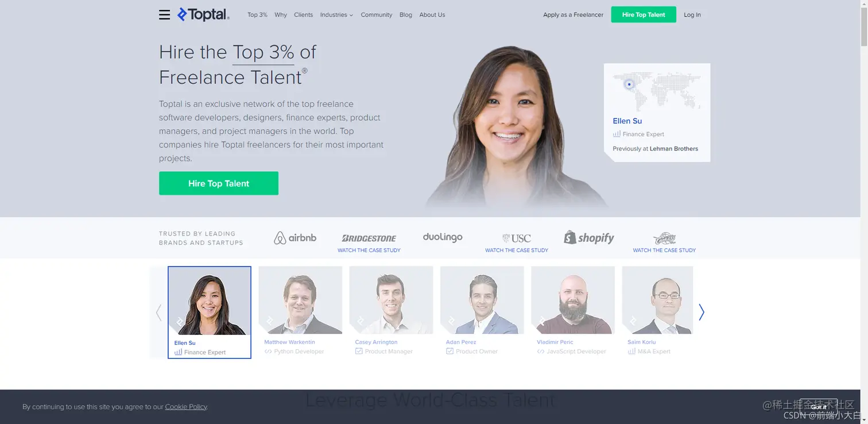Go to the Community page
Screen dimensions: 868x424
[377, 15]
